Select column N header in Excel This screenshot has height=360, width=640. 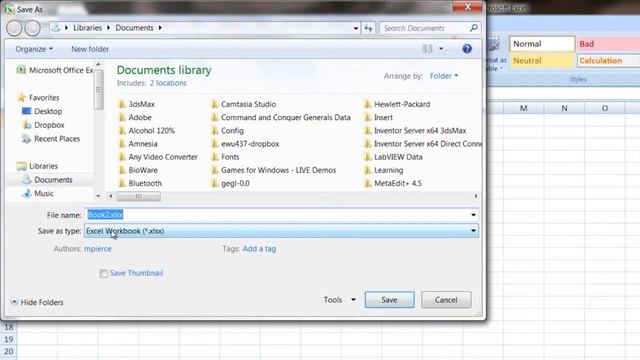pos(564,108)
